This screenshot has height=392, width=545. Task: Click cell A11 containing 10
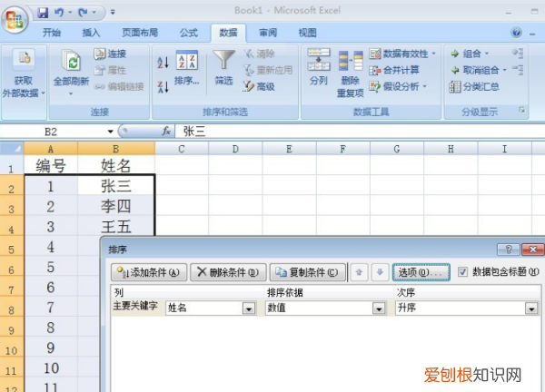pos(51,368)
